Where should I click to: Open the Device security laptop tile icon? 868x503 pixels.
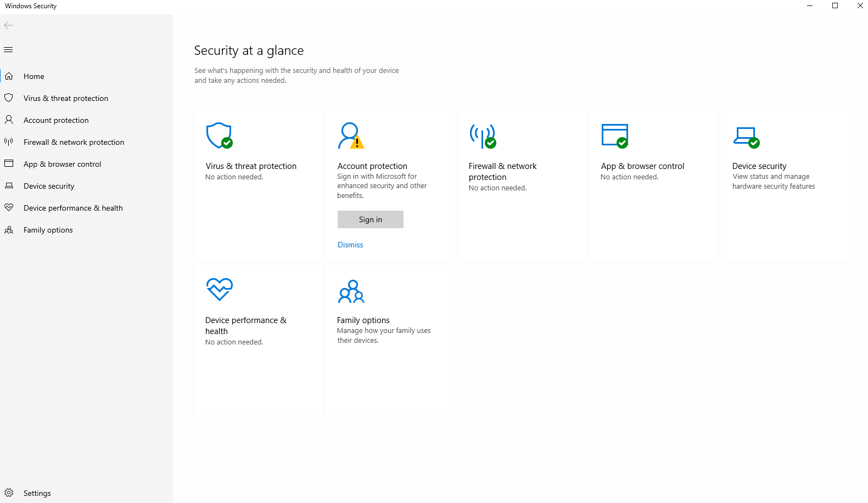point(746,137)
